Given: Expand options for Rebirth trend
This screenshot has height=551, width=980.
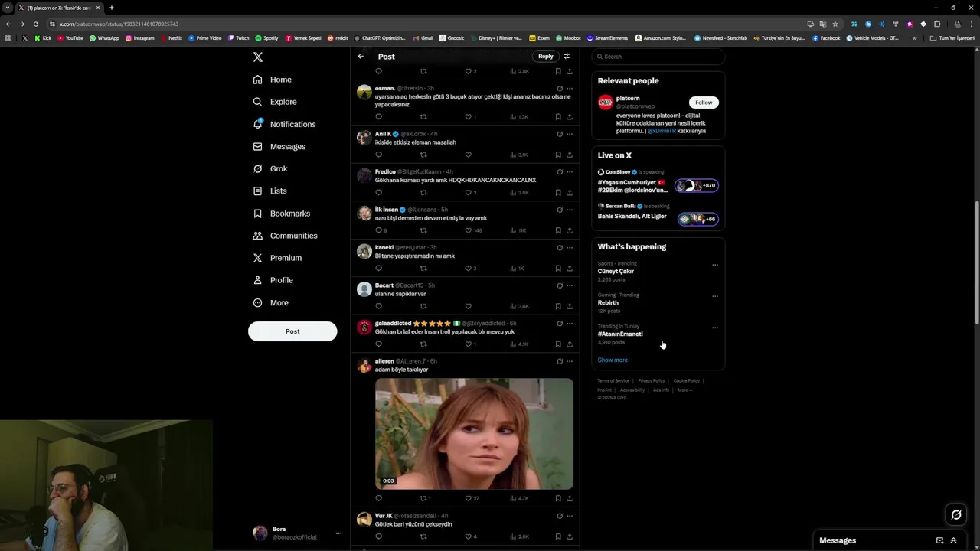Looking at the screenshot, I should click(715, 297).
